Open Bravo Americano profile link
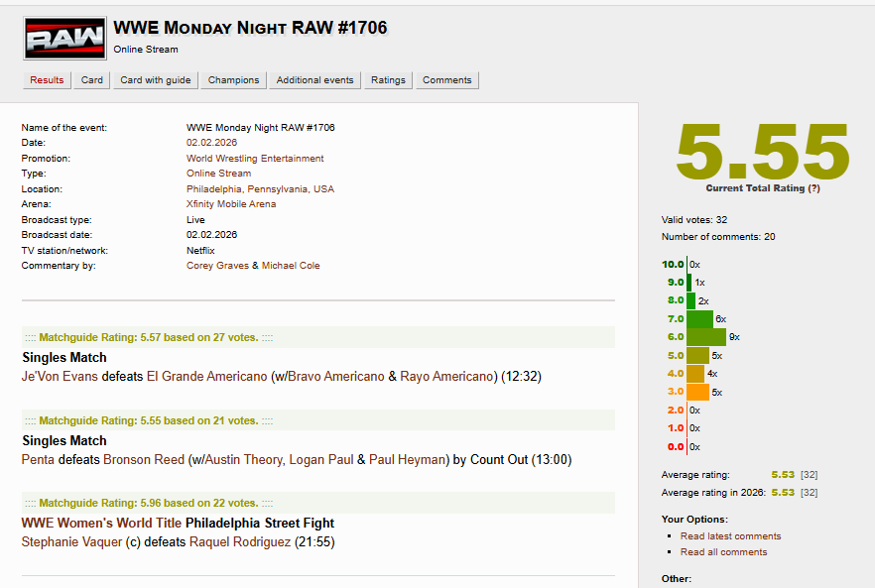This screenshot has height=588, width=875. click(x=336, y=377)
